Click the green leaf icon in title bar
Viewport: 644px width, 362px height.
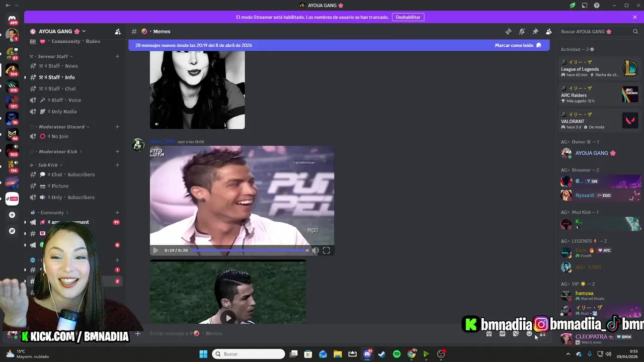point(573,6)
